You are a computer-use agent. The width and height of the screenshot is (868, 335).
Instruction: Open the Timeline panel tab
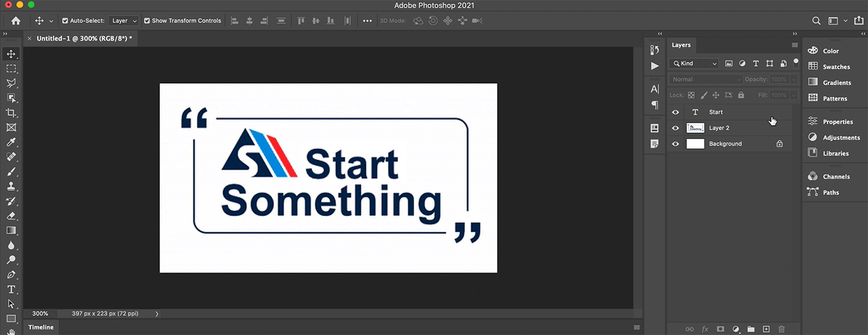click(41, 327)
